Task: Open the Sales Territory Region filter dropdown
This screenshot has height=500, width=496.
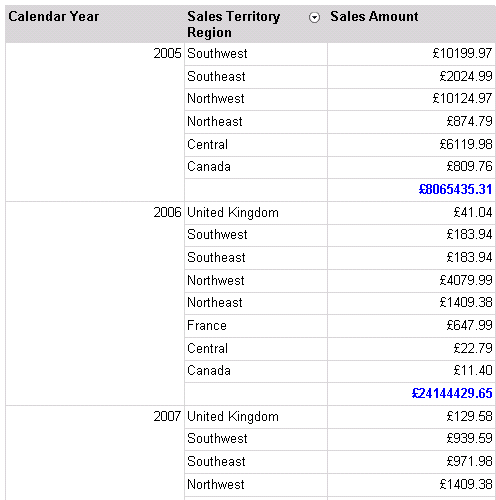Action: click(314, 17)
